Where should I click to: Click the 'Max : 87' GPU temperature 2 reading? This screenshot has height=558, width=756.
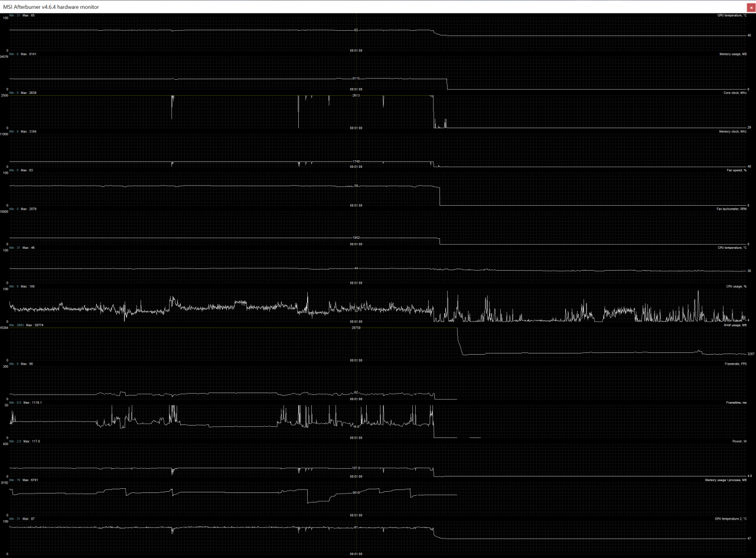tap(28, 518)
